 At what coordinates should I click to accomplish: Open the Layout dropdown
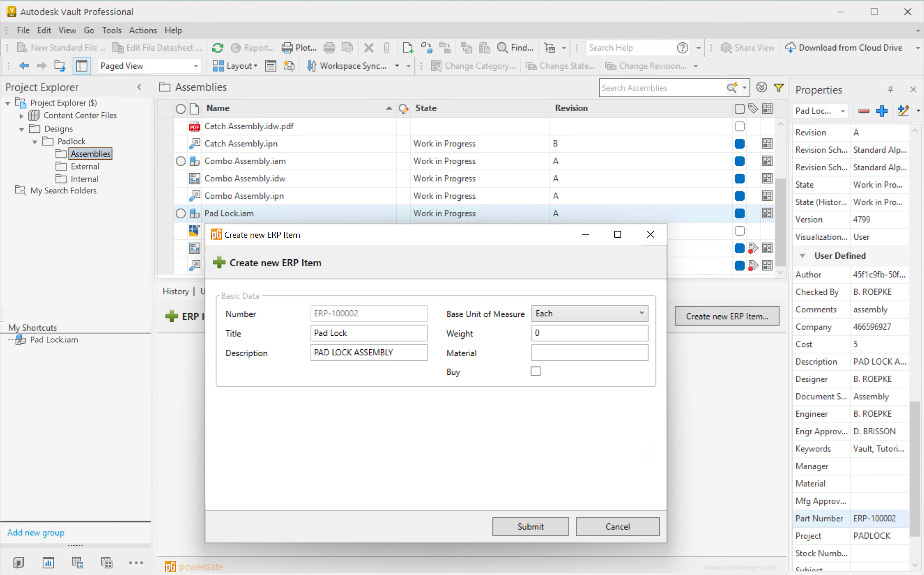point(235,66)
